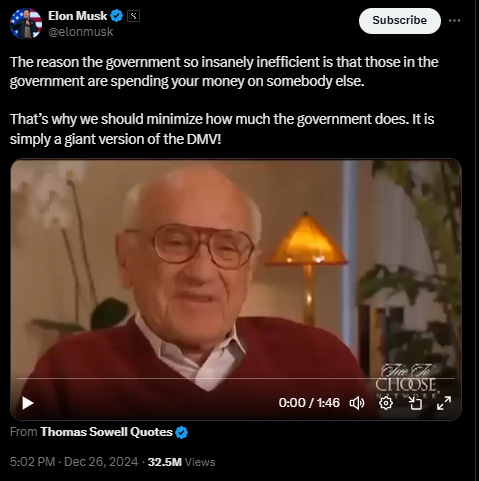Open the 5:02 PM Dec 26, 2024 timestamp
This screenshot has width=479, height=481.
click(74, 462)
